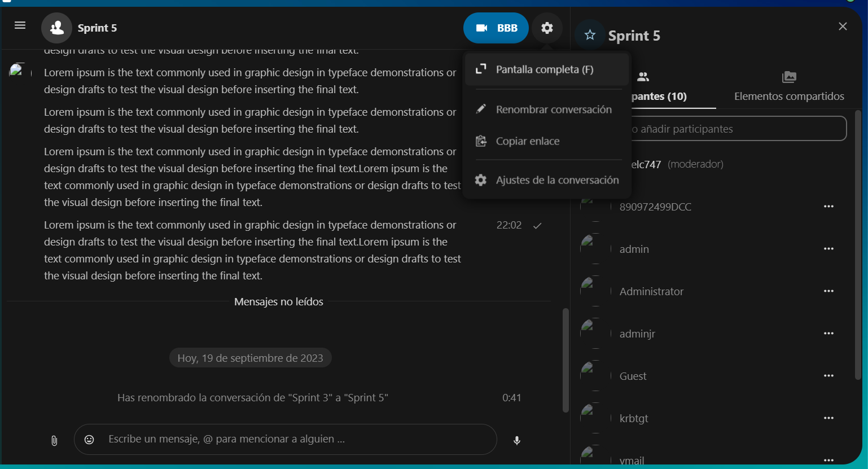Switch to Elementos compartidos tab
This screenshot has height=469, width=868.
pyautogui.click(x=789, y=86)
